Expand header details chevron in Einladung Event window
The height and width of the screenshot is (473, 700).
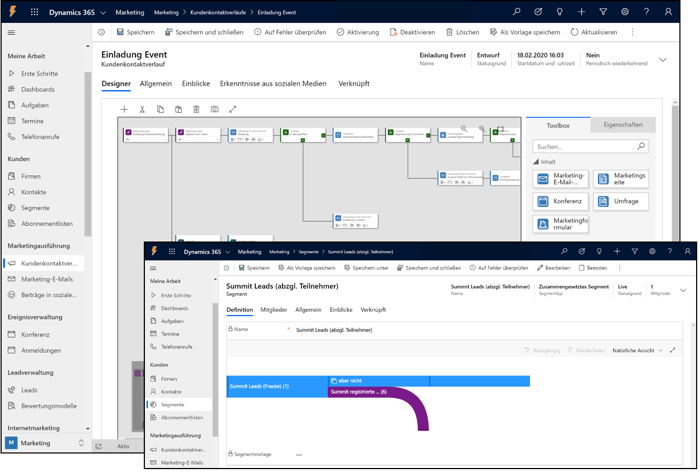pyautogui.click(x=663, y=60)
